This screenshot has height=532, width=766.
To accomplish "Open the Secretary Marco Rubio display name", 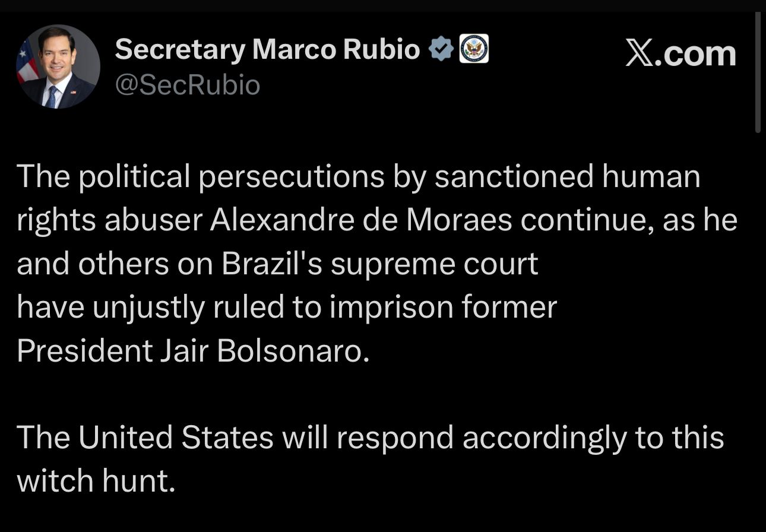I will [x=267, y=49].
